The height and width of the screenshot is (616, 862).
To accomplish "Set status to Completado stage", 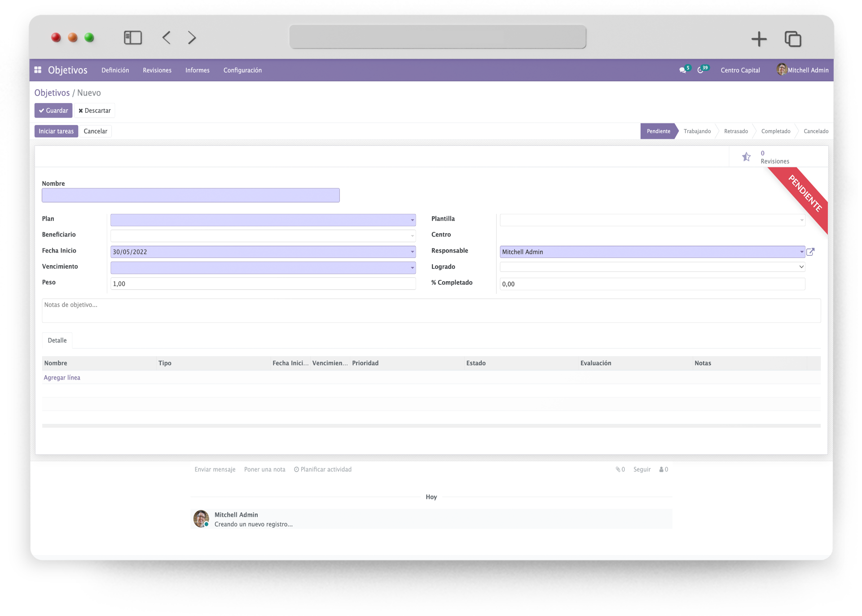I will [x=775, y=131].
